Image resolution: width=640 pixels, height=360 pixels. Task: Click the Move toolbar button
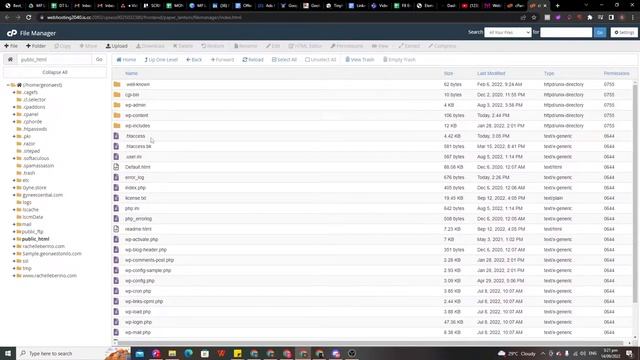pos(88,46)
